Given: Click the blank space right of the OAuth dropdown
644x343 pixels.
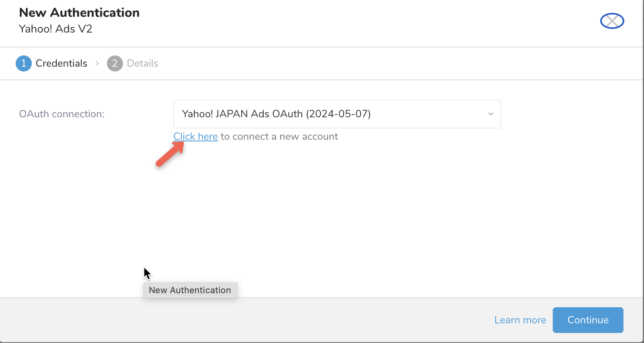Looking at the screenshot, I should pos(571,114).
